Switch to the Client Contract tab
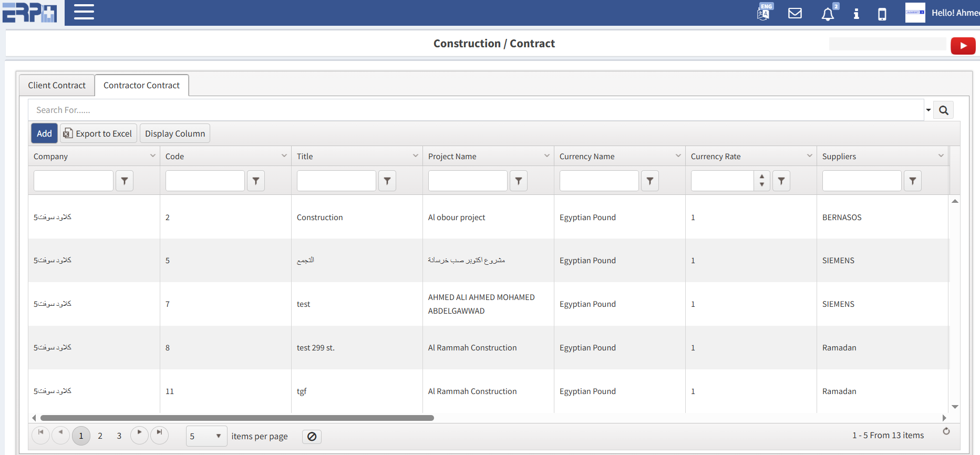Image resolution: width=980 pixels, height=455 pixels. click(x=57, y=85)
